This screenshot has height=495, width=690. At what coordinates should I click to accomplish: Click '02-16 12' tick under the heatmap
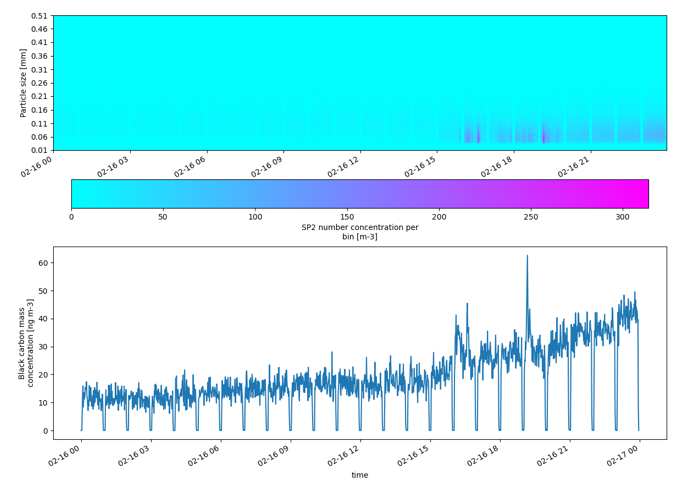coord(343,166)
